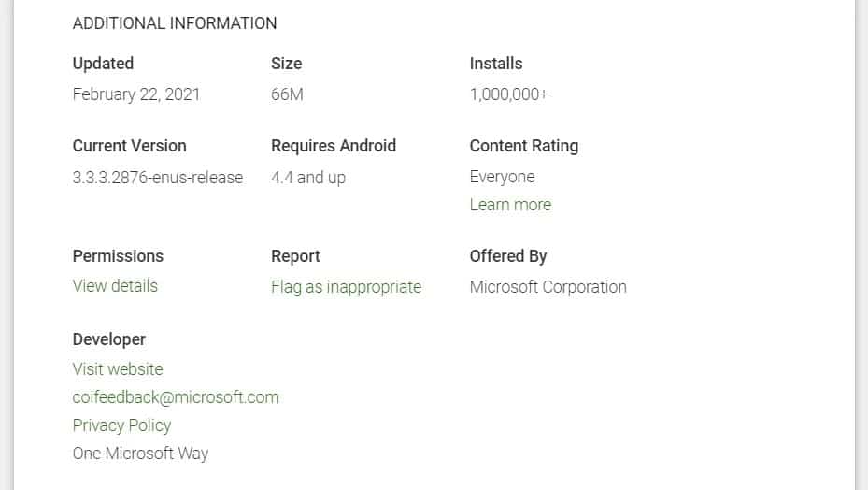Click the Learn more content rating link
868x490 pixels.
coord(510,205)
